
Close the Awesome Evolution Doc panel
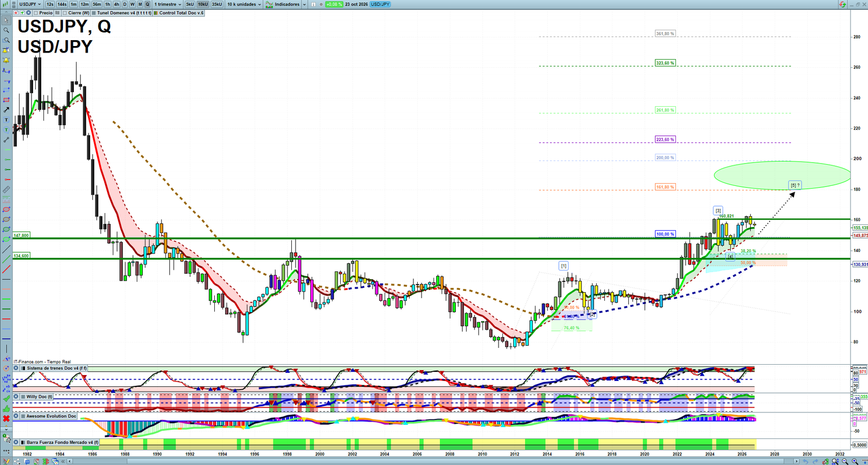tap(16, 416)
